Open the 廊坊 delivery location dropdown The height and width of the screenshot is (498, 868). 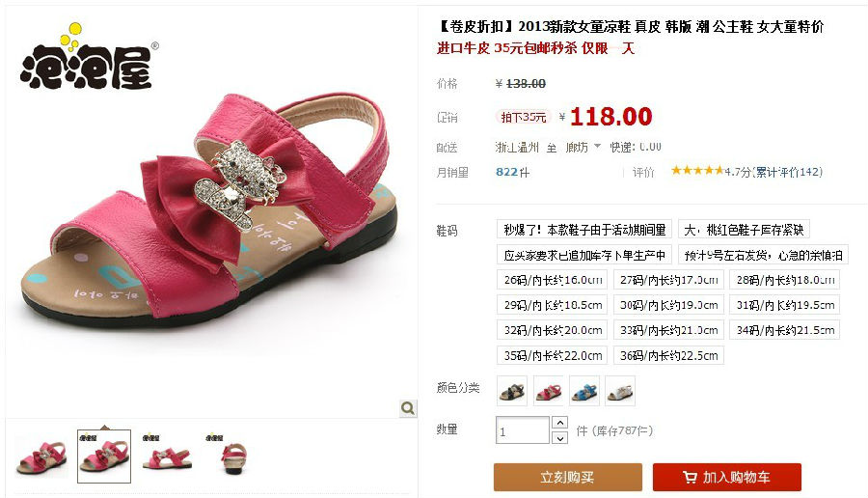coord(583,147)
